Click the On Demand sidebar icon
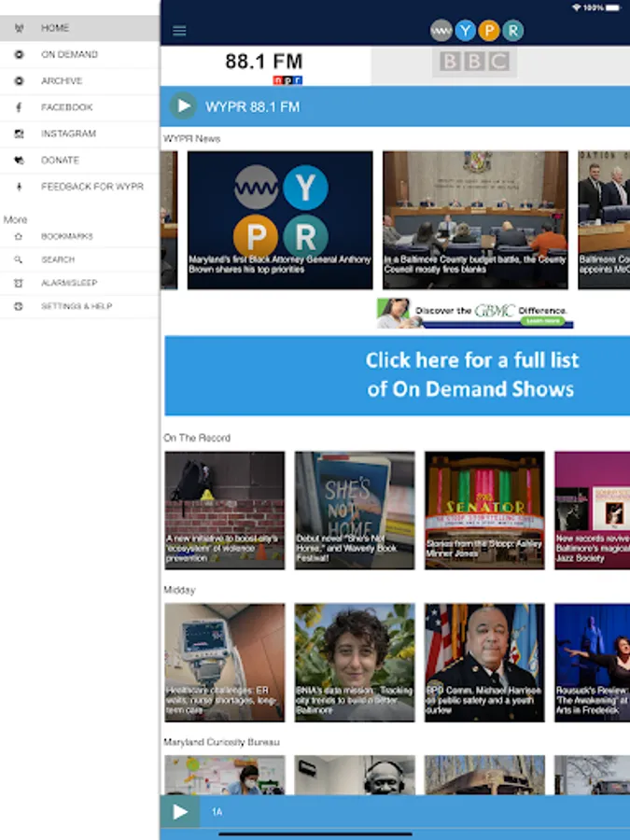630x840 pixels. pos(19,54)
